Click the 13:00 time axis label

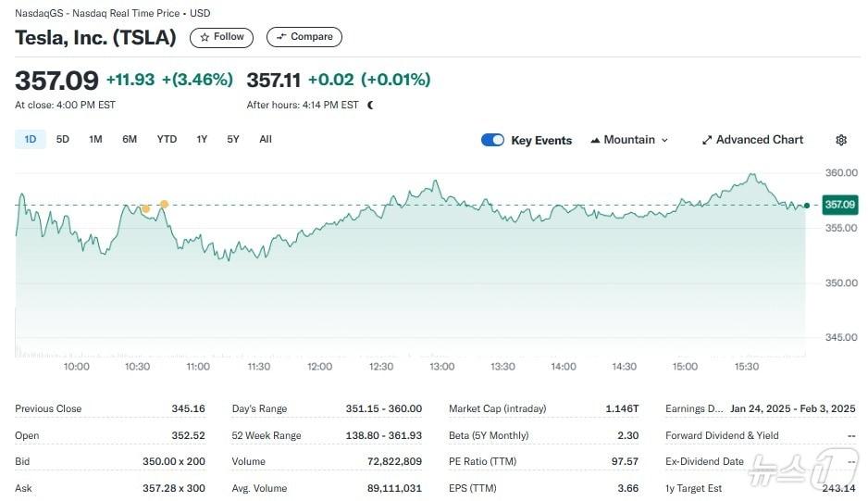[x=441, y=367]
